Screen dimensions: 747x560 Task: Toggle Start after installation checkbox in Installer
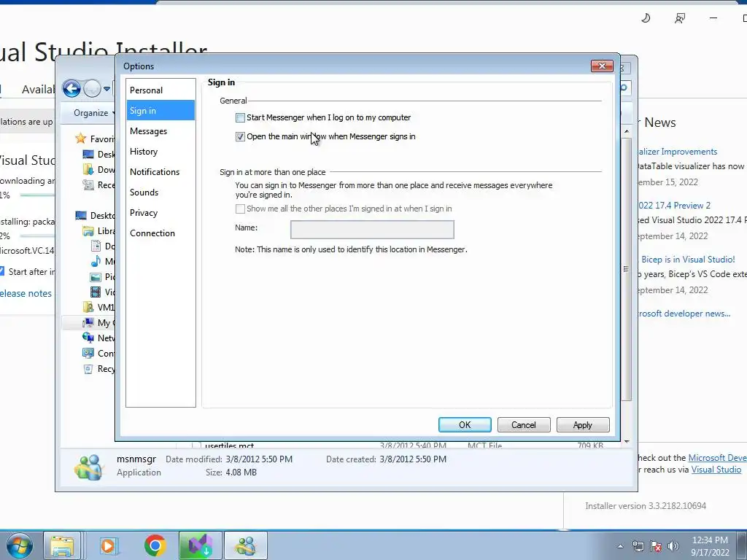(2, 271)
